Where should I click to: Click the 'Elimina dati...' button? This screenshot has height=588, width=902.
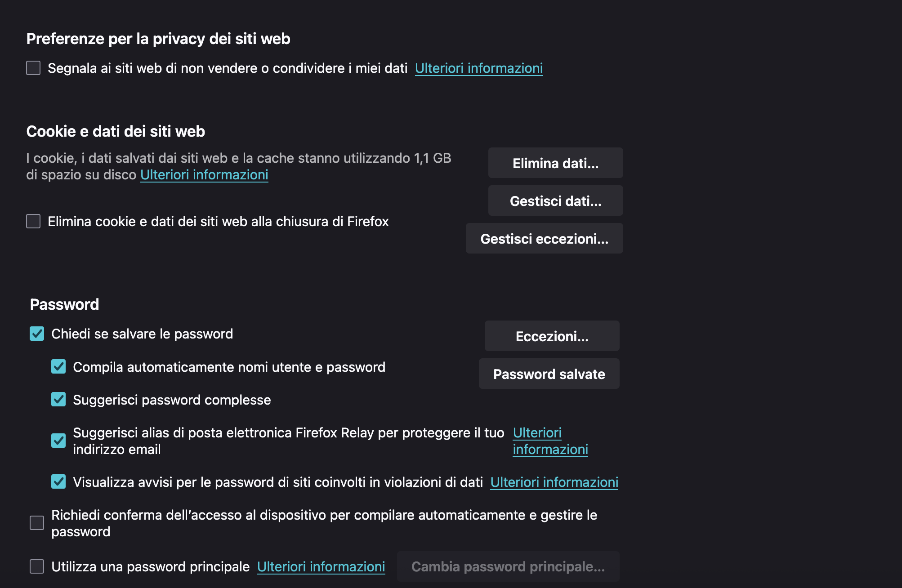pos(555,163)
